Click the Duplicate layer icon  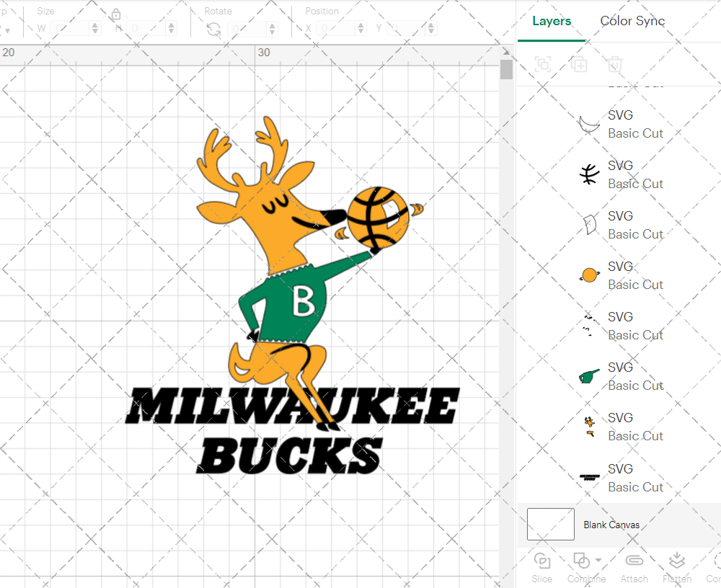579,64
